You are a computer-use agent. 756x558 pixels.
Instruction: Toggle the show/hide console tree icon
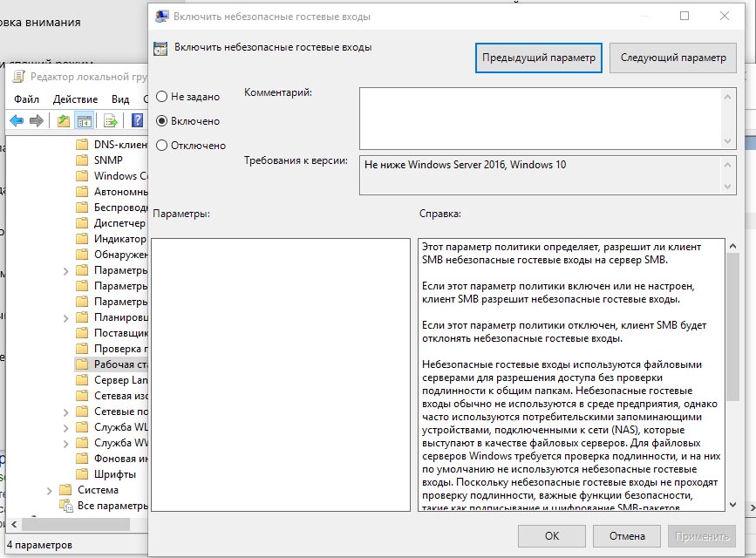tap(85, 120)
